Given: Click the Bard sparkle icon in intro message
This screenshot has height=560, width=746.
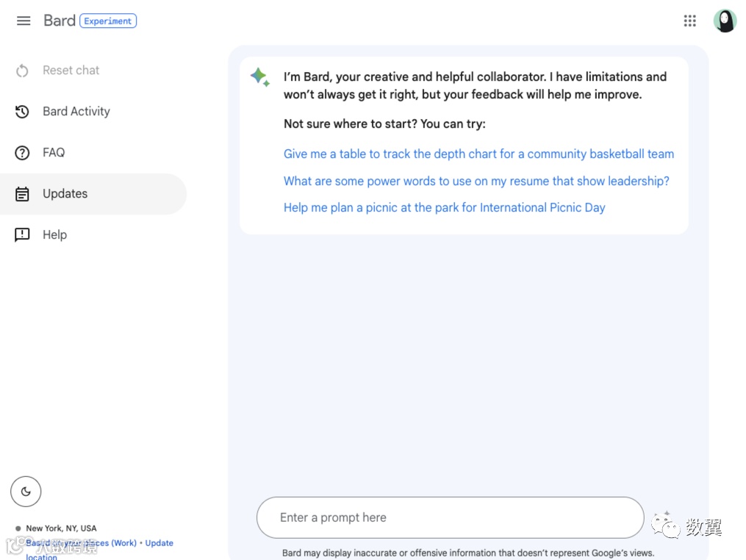Looking at the screenshot, I should (x=259, y=76).
